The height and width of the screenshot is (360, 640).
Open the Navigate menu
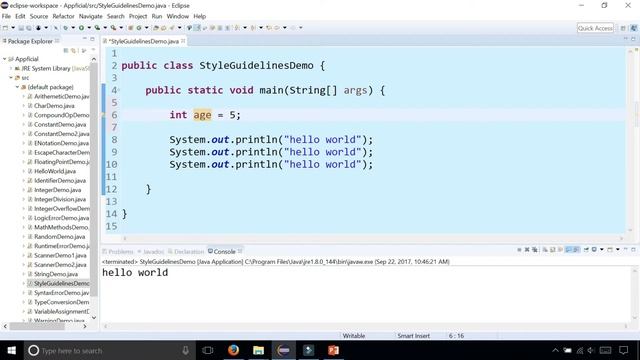coord(91,16)
